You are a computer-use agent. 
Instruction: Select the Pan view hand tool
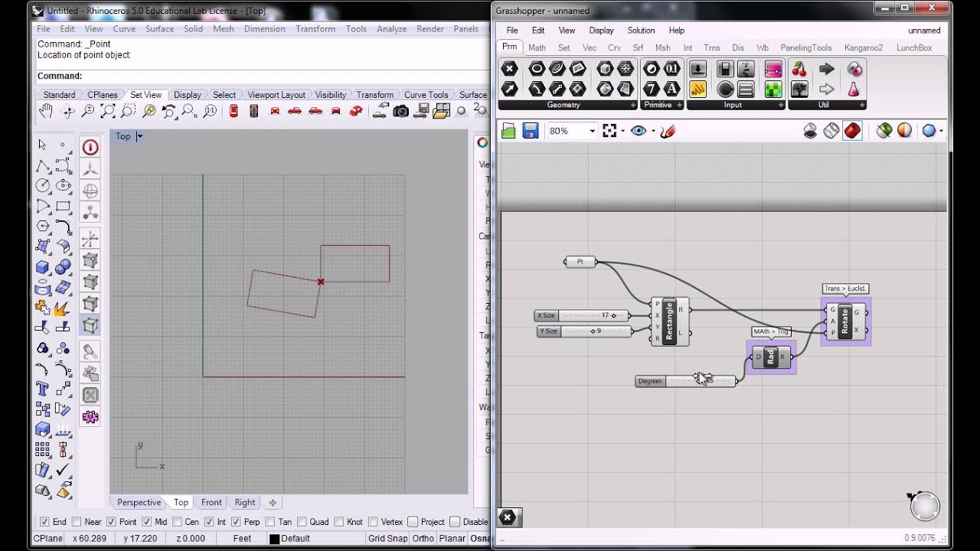pos(45,111)
